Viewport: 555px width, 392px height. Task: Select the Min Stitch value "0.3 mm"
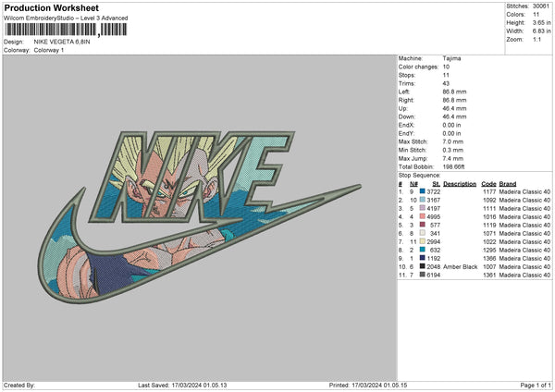point(452,150)
